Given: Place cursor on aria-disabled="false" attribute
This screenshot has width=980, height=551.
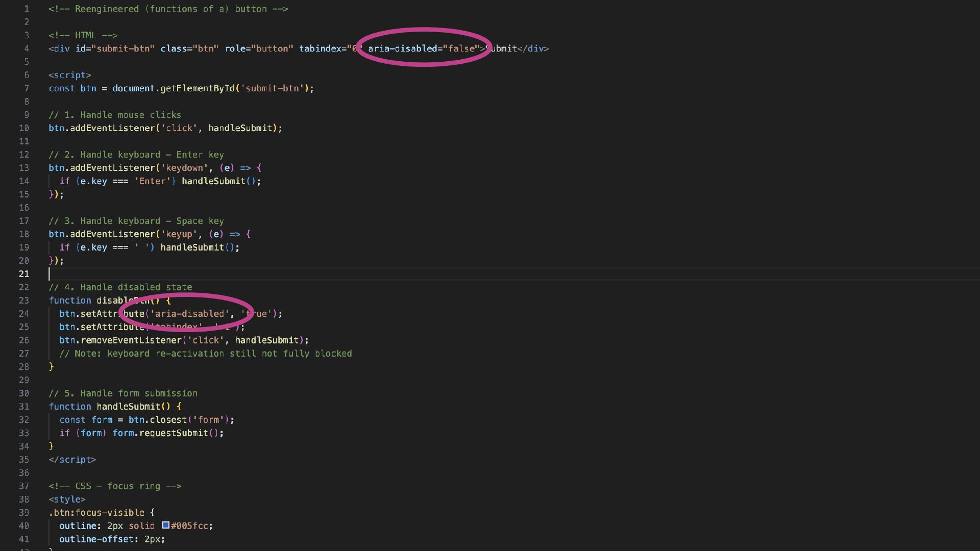Looking at the screenshot, I should 424,48.
